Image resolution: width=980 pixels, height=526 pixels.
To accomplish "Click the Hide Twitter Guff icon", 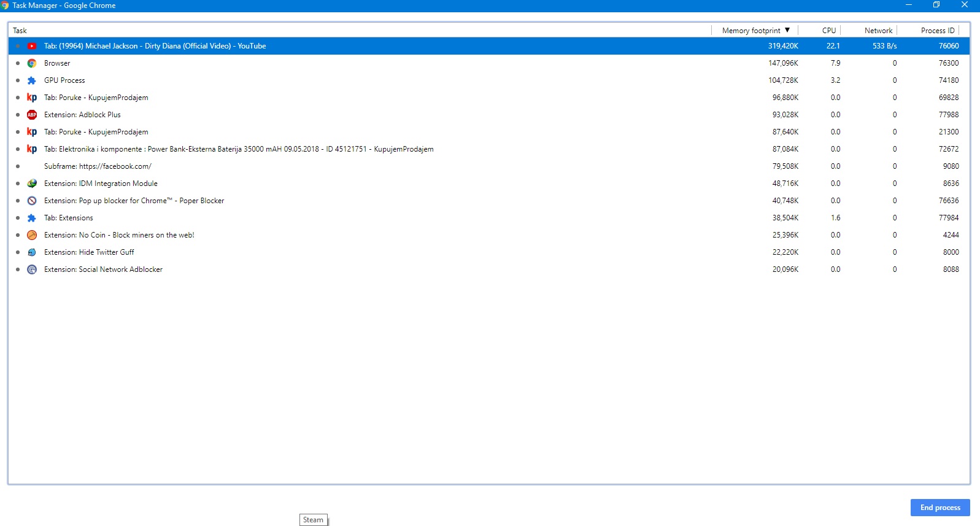I will pyautogui.click(x=32, y=252).
